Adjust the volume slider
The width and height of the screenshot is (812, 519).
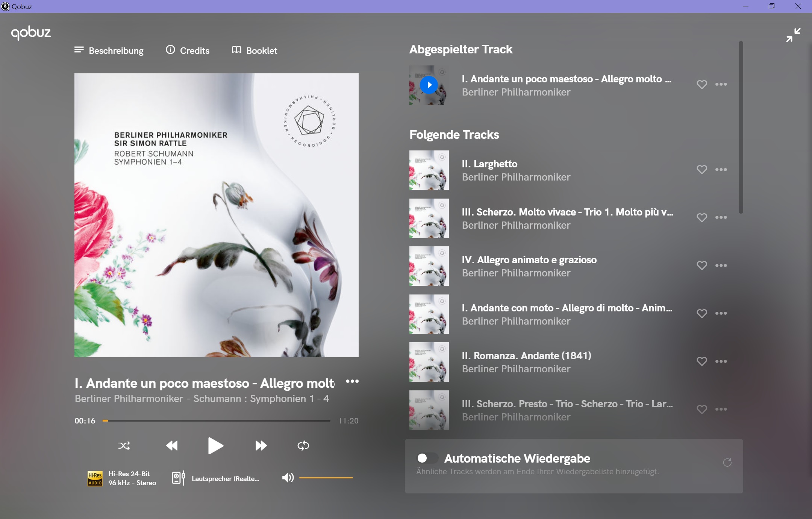pos(326,478)
